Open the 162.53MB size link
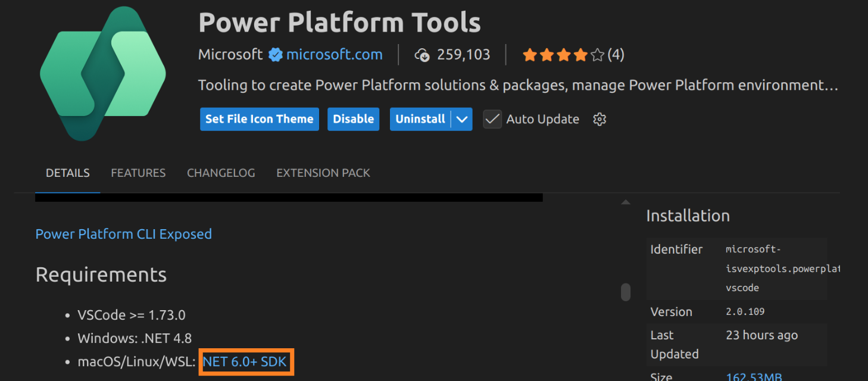Screen dimensions: 868x381 point(754,376)
